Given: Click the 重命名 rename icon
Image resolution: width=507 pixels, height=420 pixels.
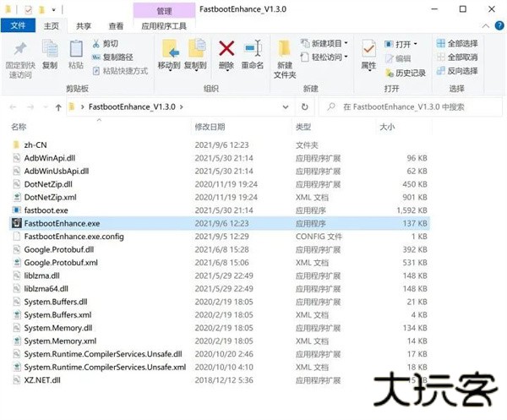Looking at the screenshot, I should pyautogui.click(x=252, y=50).
